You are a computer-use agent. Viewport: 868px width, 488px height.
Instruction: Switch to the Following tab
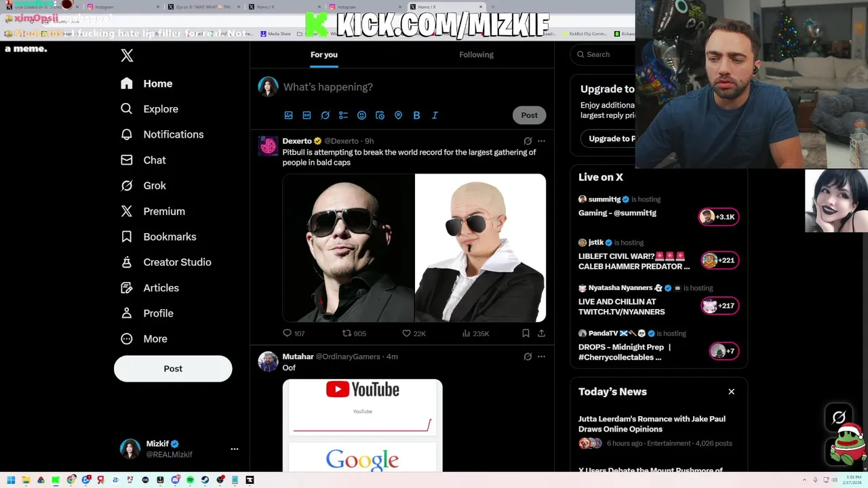(x=476, y=54)
